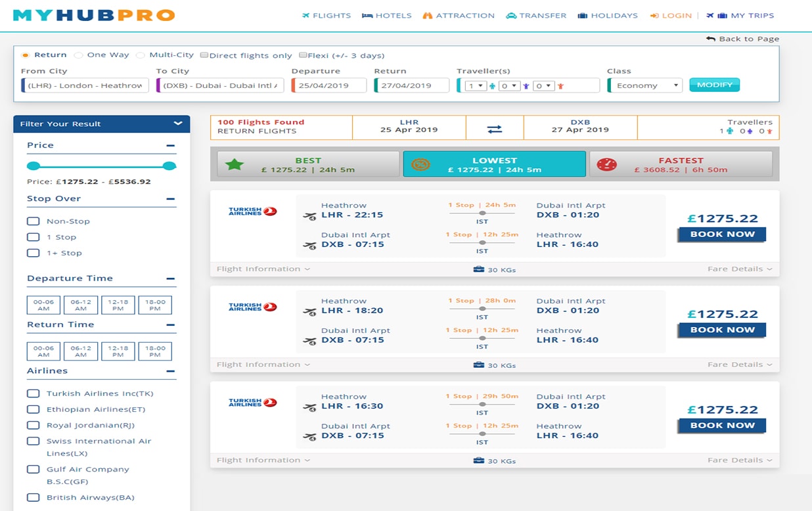Screen dimensions: 812x511
Task: Select the Return trip radio button
Action: [25, 55]
